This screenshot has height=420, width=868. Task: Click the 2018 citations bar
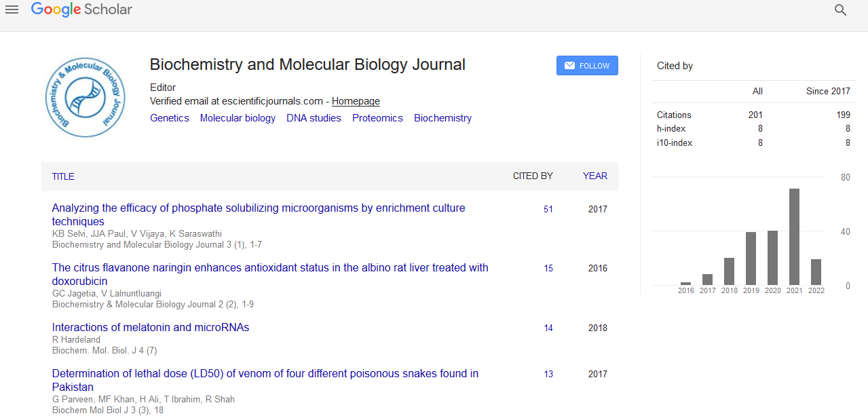pos(729,271)
